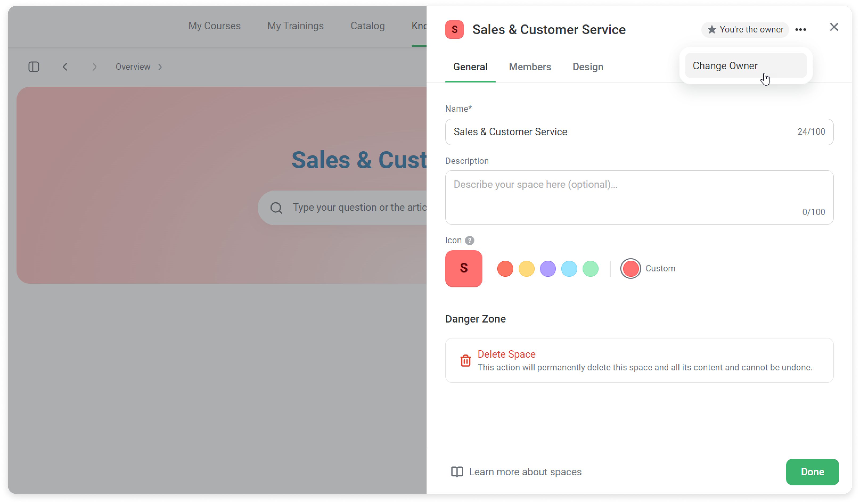Click the red S space icon in header
860x504 pixels.
click(454, 30)
